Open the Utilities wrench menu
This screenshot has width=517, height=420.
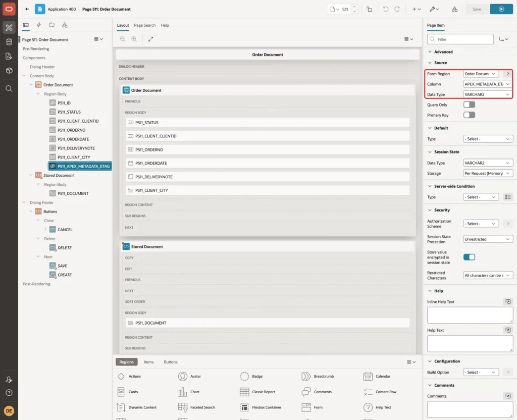pos(434,9)
